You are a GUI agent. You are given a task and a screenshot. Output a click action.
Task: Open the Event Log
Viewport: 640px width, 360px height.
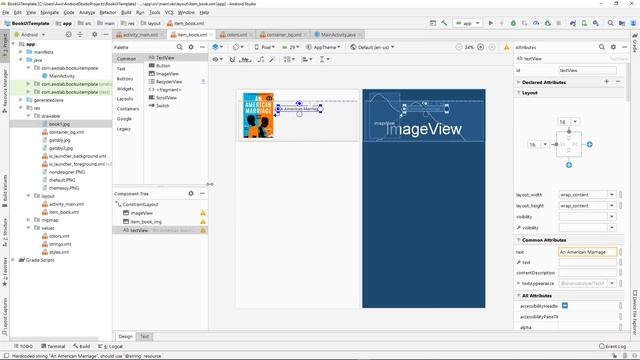(612, 346)
